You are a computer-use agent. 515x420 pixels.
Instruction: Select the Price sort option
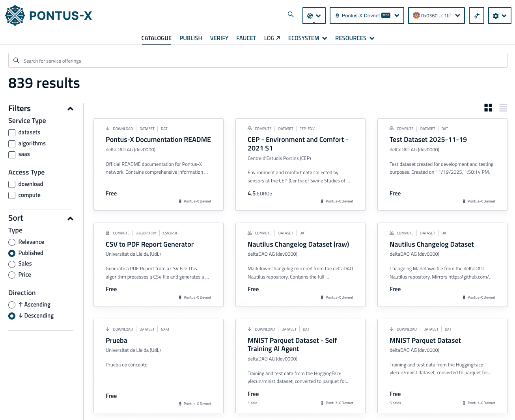pos(12,275)
